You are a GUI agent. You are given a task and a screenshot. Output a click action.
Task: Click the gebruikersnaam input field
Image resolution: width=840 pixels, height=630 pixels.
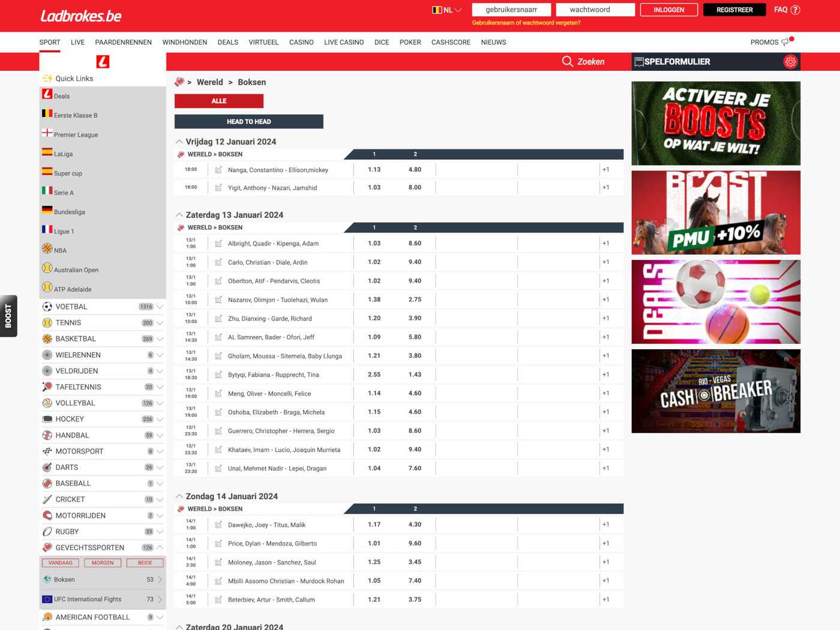[511, 10]
